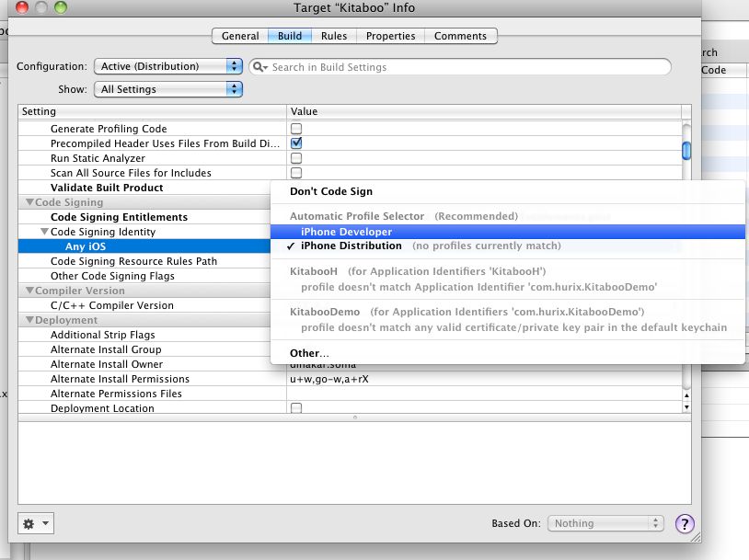This screenshot has width=749, height=560.
Task: Collapse the Code Signing Identity disclosure triangle
Action: [44, 232]
